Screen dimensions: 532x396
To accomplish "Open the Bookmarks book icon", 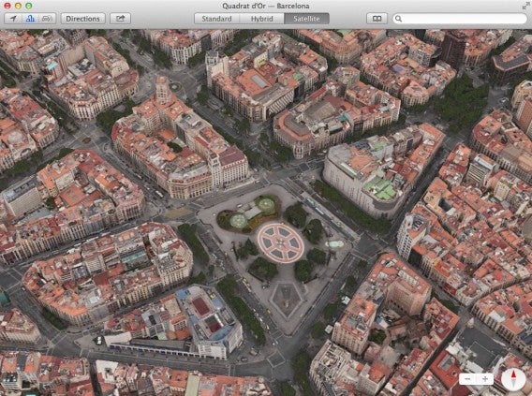I will [377, 19].
